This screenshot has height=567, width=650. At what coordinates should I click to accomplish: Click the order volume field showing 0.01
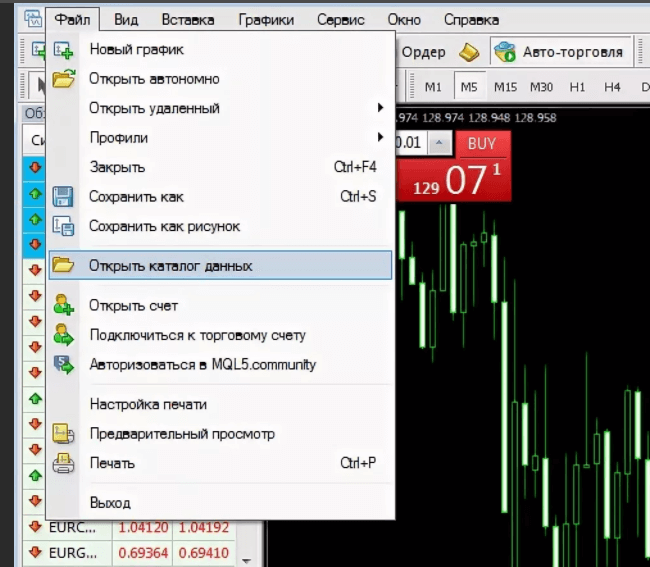410,143
